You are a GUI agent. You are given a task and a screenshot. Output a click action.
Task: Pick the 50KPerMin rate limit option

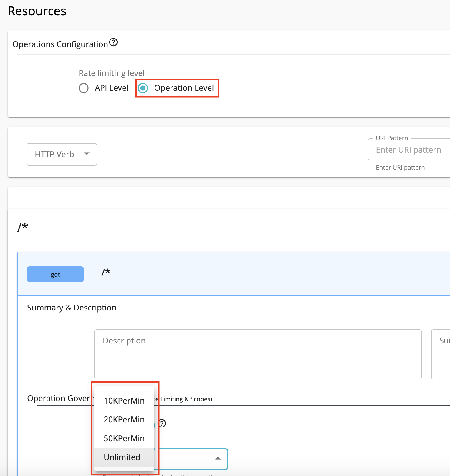point(124,438)
